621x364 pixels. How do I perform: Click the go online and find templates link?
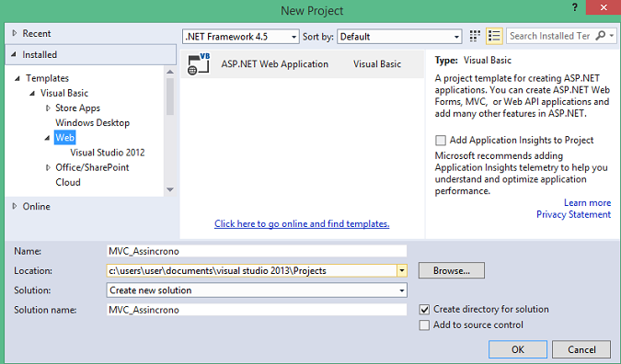302,224
